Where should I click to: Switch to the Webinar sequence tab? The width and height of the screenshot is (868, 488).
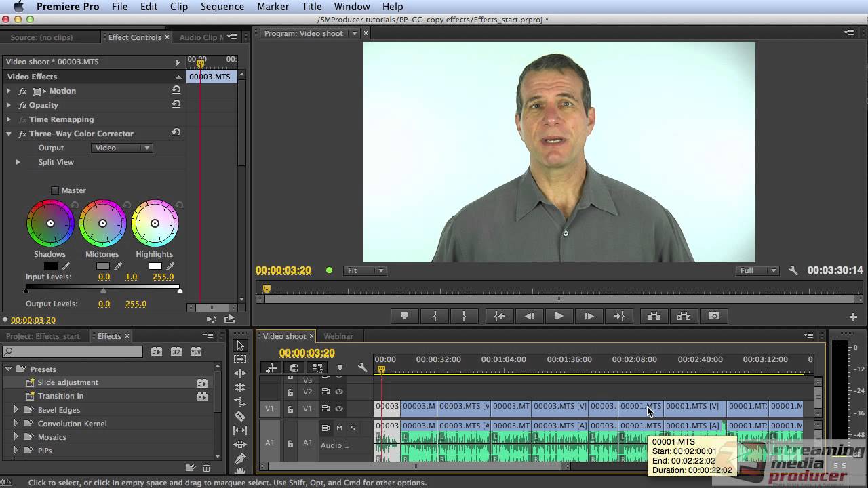(338, 336)
